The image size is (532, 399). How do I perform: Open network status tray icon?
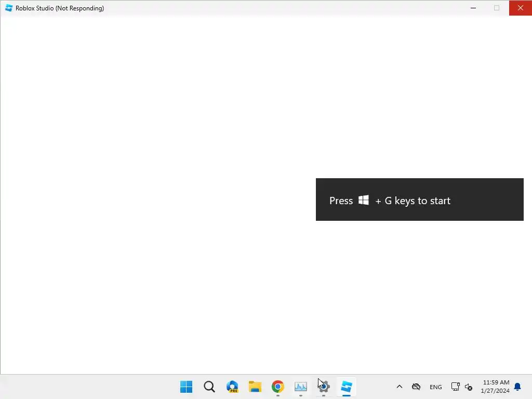coord(455,387)
